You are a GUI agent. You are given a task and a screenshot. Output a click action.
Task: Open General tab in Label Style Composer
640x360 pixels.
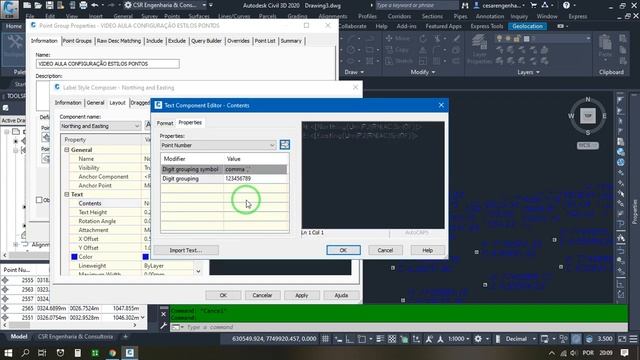click(96, 103)
